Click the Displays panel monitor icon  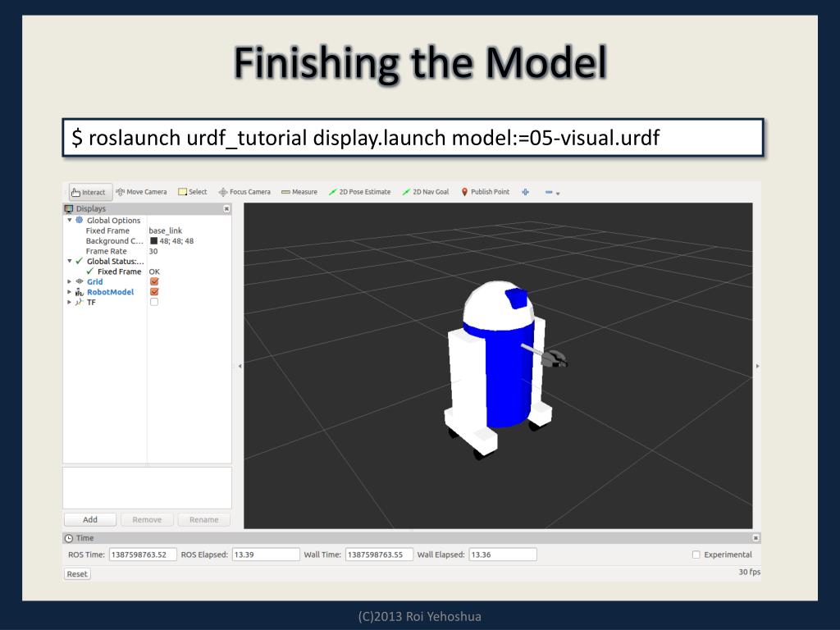(x=69, y=208)
